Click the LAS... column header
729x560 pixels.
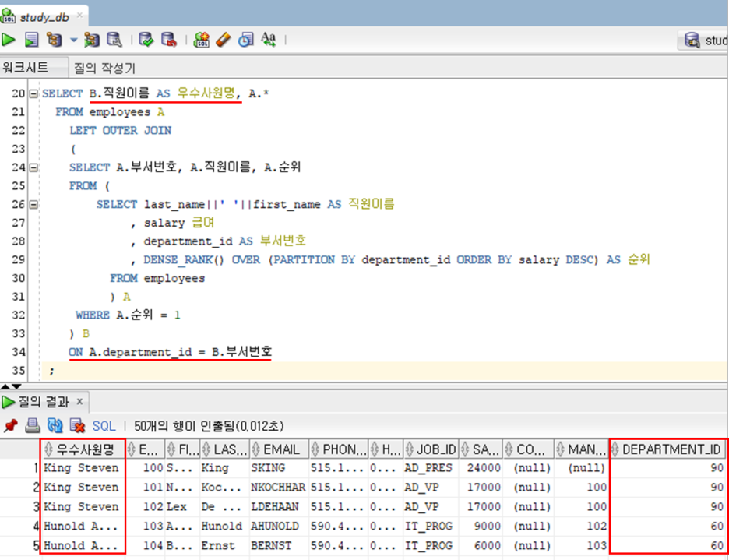[x=225, y=449]
